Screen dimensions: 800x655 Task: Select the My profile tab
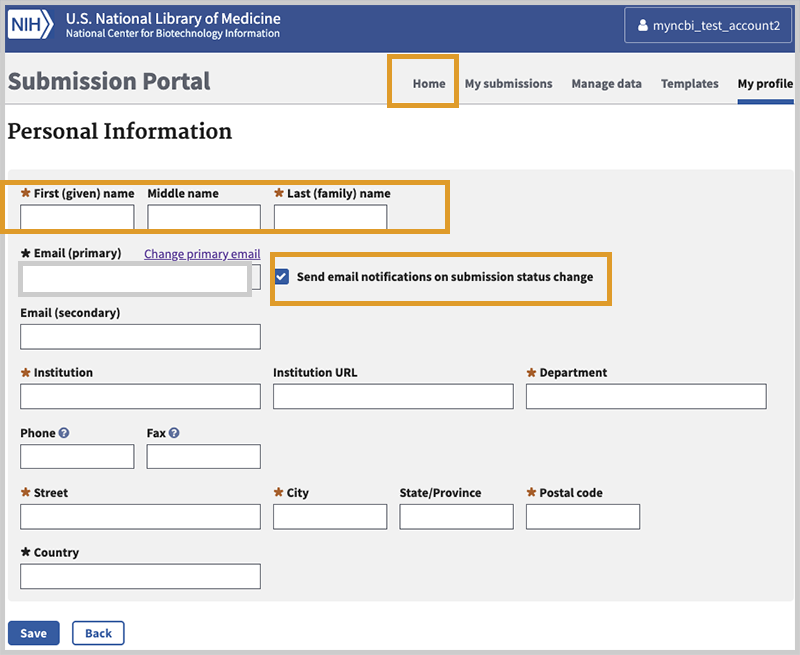(x=765, y=84)
